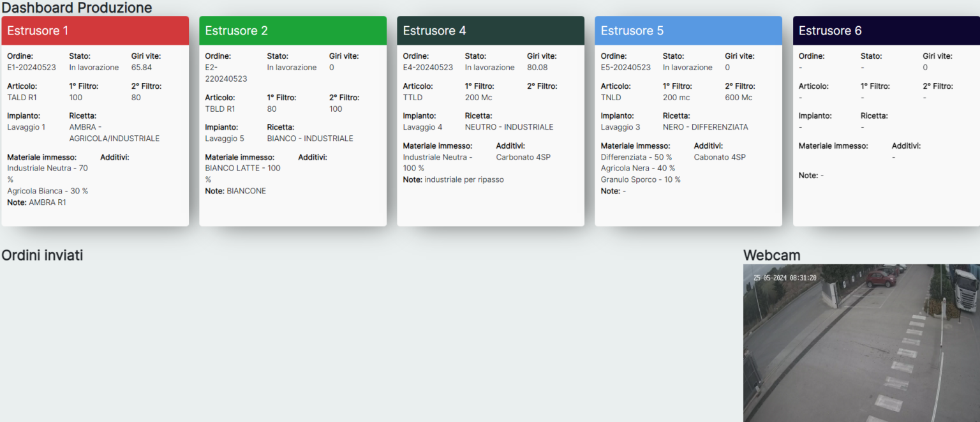Image resolution: width=980 pixels, height=422 pixels.
Task: Select recipe AMBRA - AGRICOLA/INDUSTRIALE
Action: [x=114, y=133]
